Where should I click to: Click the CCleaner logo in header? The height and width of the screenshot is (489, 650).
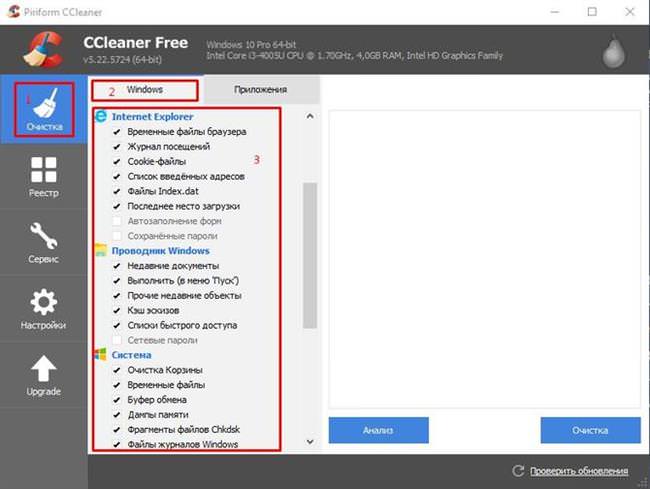click(x=44, y=49)
